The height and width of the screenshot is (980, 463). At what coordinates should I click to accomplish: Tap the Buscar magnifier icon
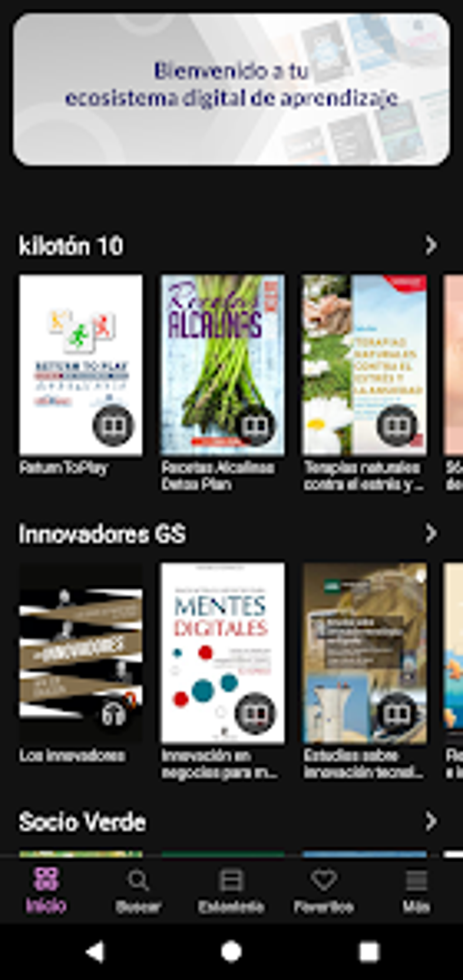138,881
